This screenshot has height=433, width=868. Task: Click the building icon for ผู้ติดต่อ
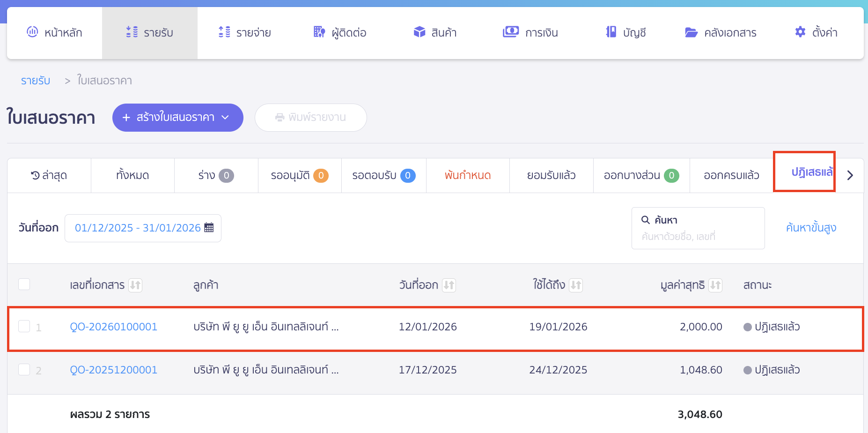[x=319, y=32]
